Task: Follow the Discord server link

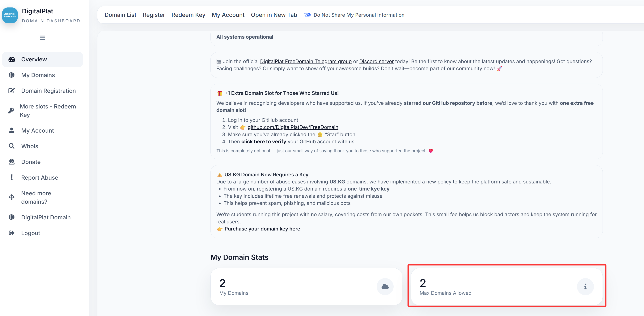Action: pyautogui.click(x=376, y=61)
